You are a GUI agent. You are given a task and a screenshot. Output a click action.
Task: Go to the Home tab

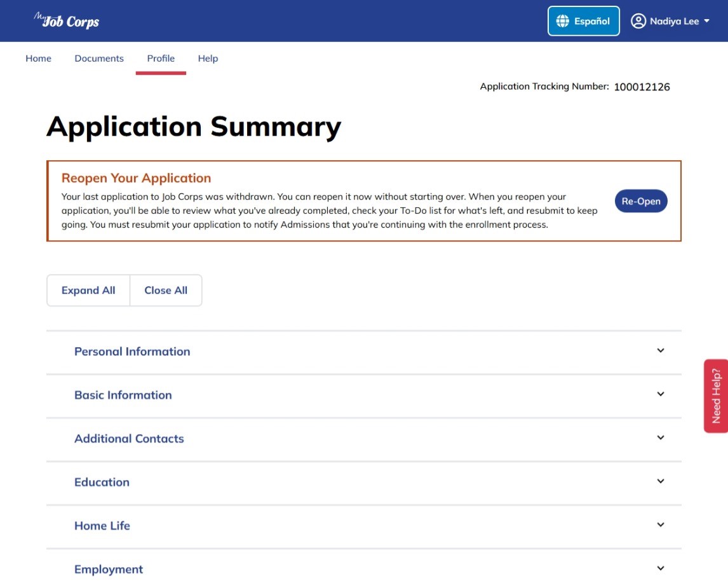[39, 58]
